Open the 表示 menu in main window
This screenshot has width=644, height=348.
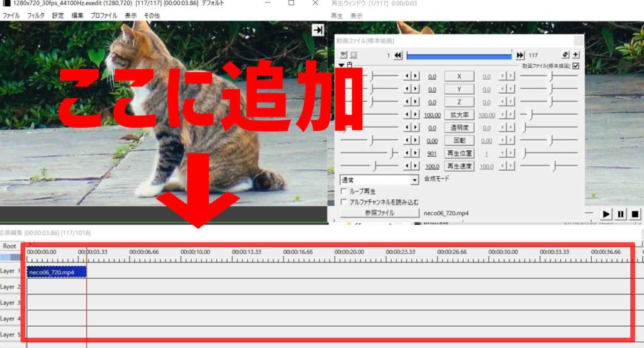click(131, 16)
